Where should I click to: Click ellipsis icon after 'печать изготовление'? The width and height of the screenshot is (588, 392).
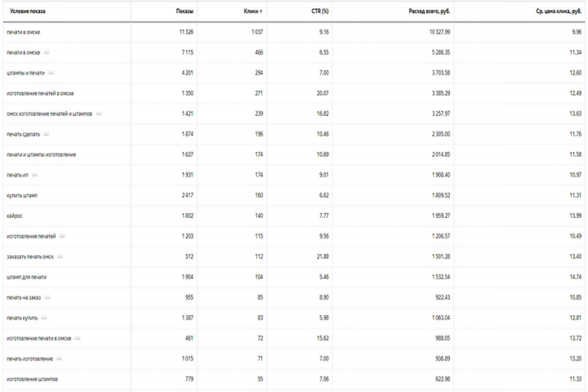click(x=60, y=359)
